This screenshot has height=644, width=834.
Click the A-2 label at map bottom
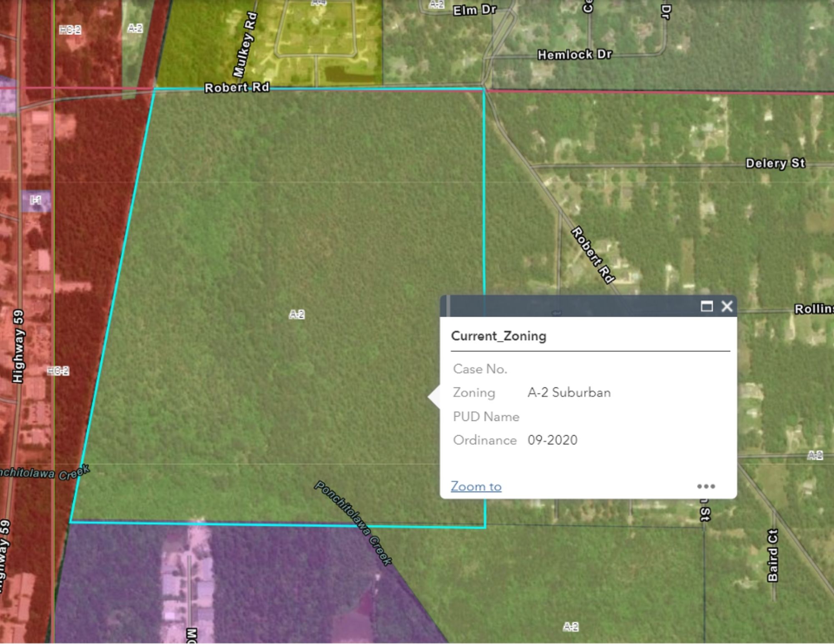(x=571, y=627)
